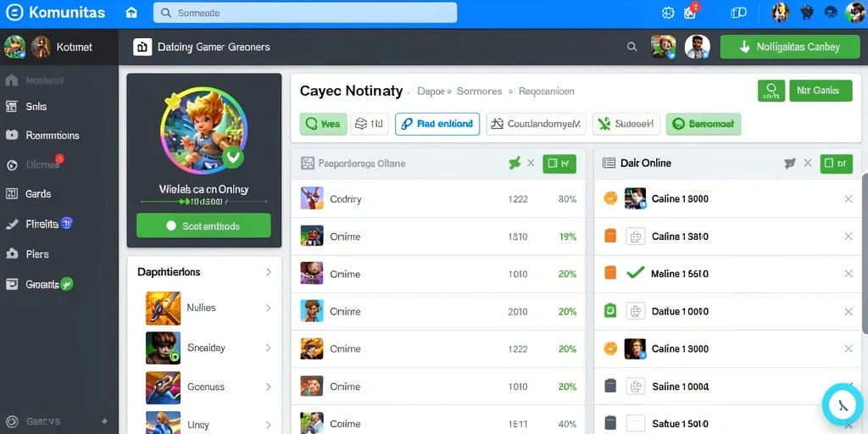Open notifications icon with red badge
The image size is (868, 434).
pos(691,12)
